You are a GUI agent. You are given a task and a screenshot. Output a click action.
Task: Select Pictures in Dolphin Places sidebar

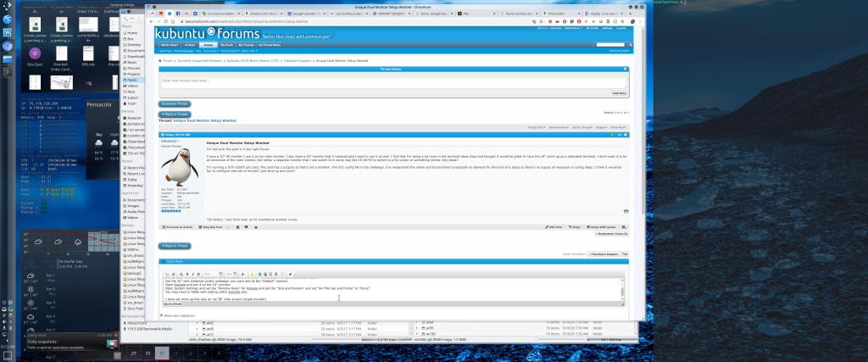[131, 68]
